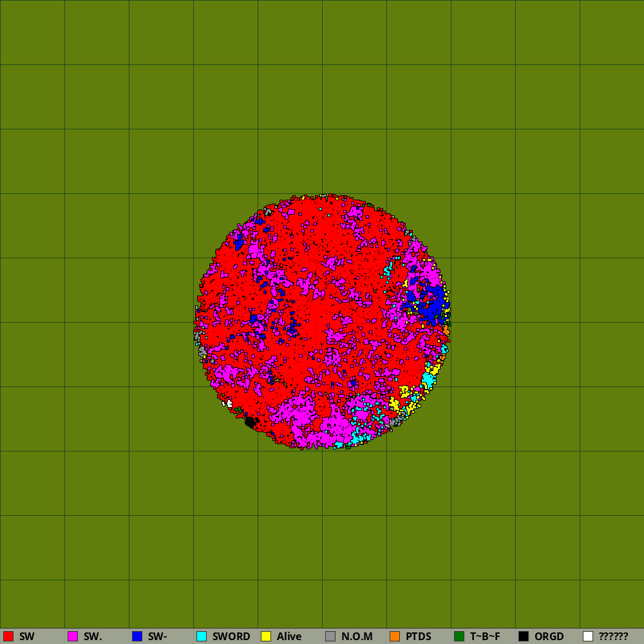Select the T~B~F team label
Image resolution: width=644 pixels, height=644 pixels.
click(x=485, y=636)
